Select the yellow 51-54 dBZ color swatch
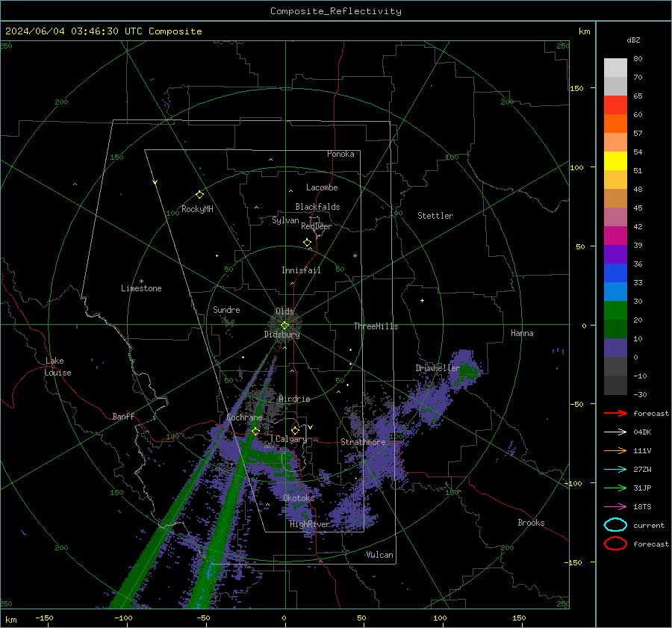 [615, 161]
